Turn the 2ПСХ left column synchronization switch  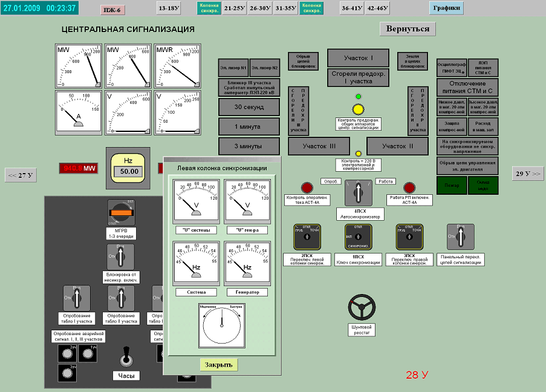[307, 238]
